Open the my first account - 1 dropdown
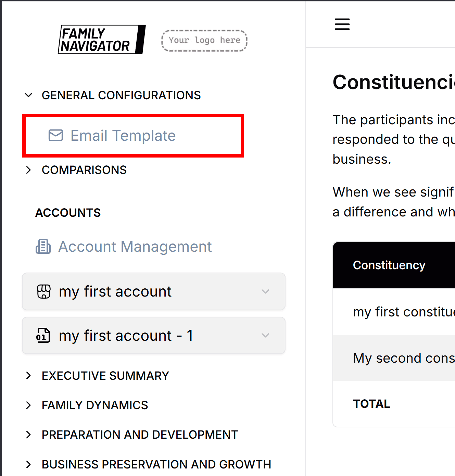The height and width of the screenshot is (476, 455). 265,335
